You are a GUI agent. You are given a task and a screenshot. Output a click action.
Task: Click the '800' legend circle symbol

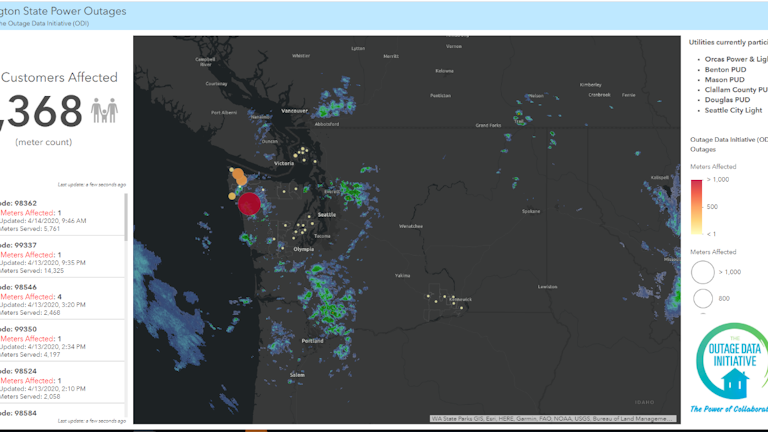pos(703,298)
